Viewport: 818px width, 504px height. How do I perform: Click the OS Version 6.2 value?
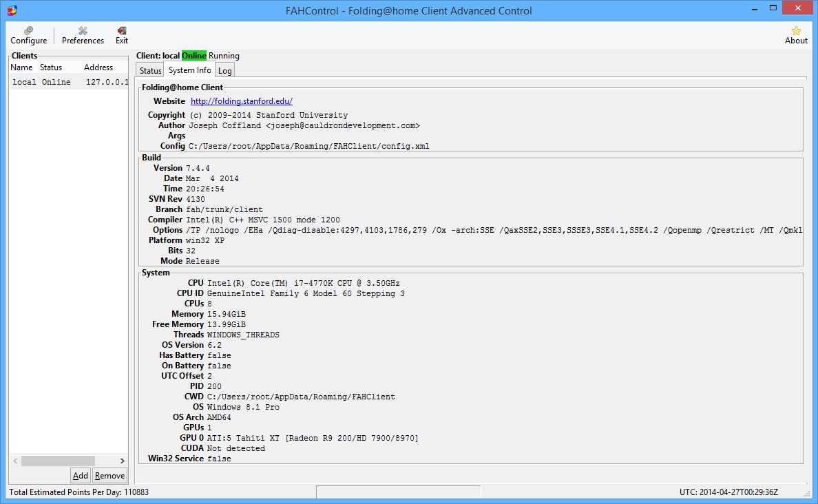tap(214, 346)
